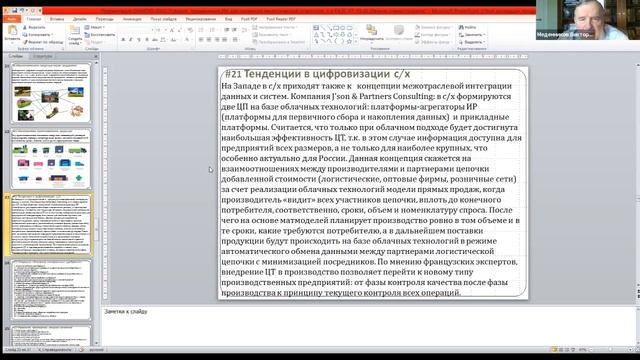The image size is (640, 360).
Task: Select the text box shape in shapes gallery
Action: point(316,28)
